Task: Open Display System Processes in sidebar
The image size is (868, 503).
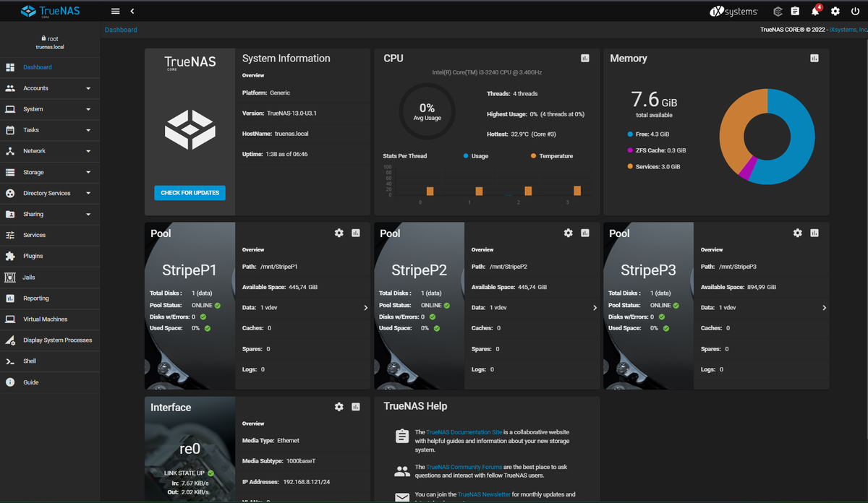Action: click(50, 340)
